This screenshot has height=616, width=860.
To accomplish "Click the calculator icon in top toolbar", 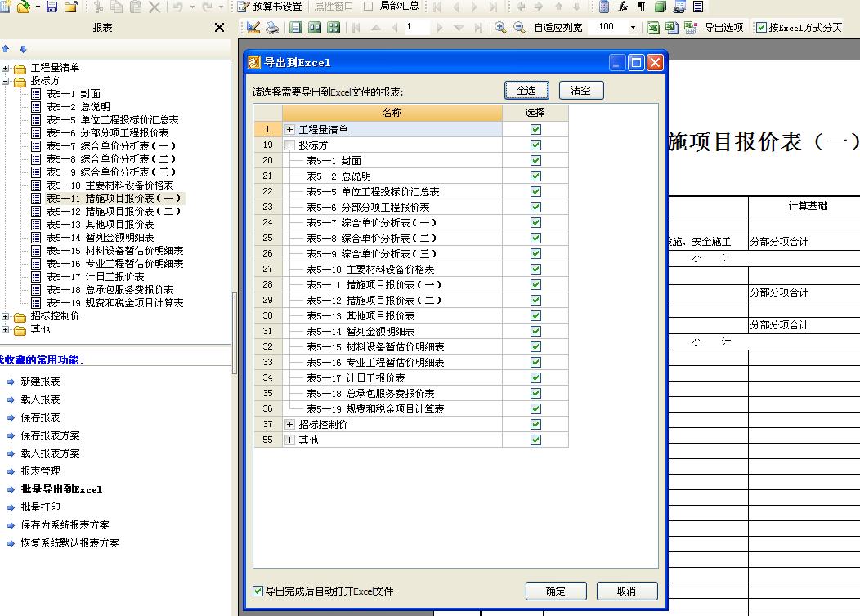I will tap(604, 7).
